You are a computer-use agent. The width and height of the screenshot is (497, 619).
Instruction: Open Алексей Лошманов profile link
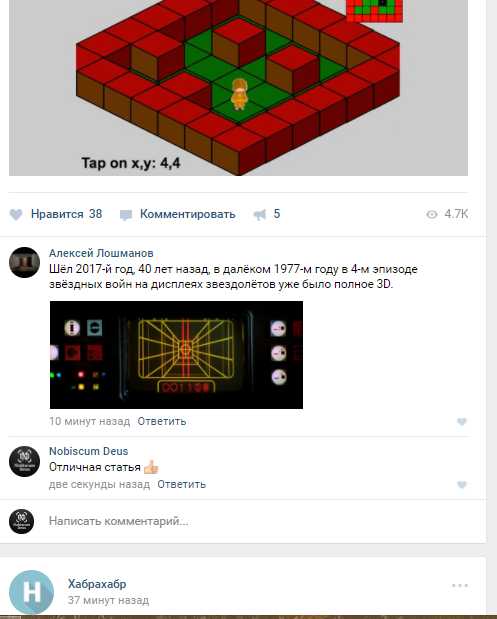pyautogui.click(x=101, y=253)
